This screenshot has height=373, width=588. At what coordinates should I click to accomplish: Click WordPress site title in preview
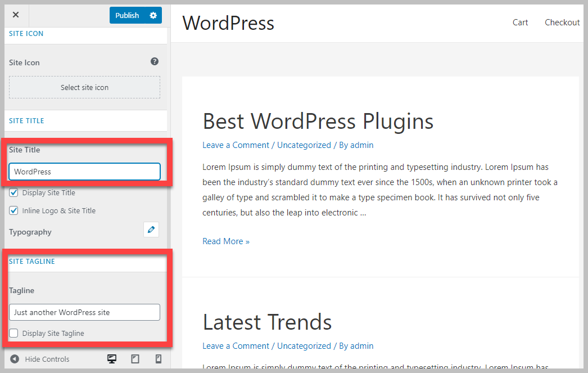[228, 23]
